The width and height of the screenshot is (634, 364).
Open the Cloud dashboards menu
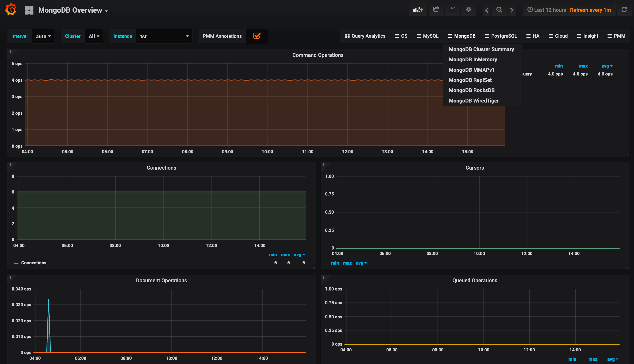[558, 36]
